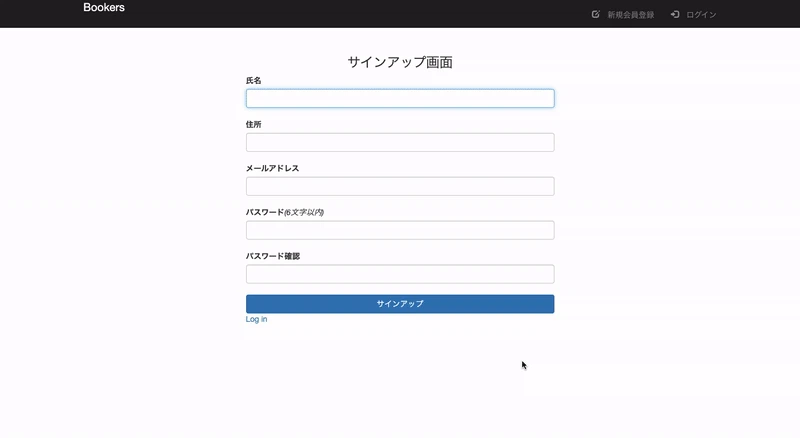Click the 住所 label
Image resolution: width=800 pixels, height=438 pixels.
[x=254, y=125]
